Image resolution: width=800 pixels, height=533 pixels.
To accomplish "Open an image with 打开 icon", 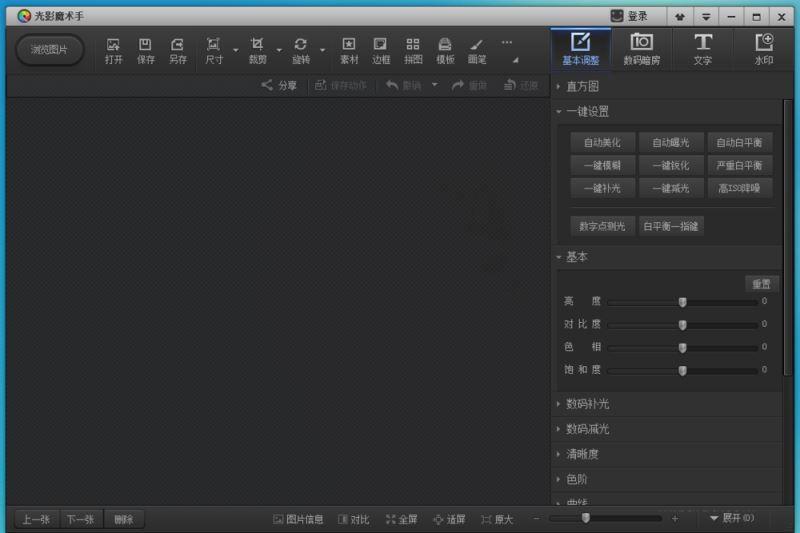I will (113, 50).
